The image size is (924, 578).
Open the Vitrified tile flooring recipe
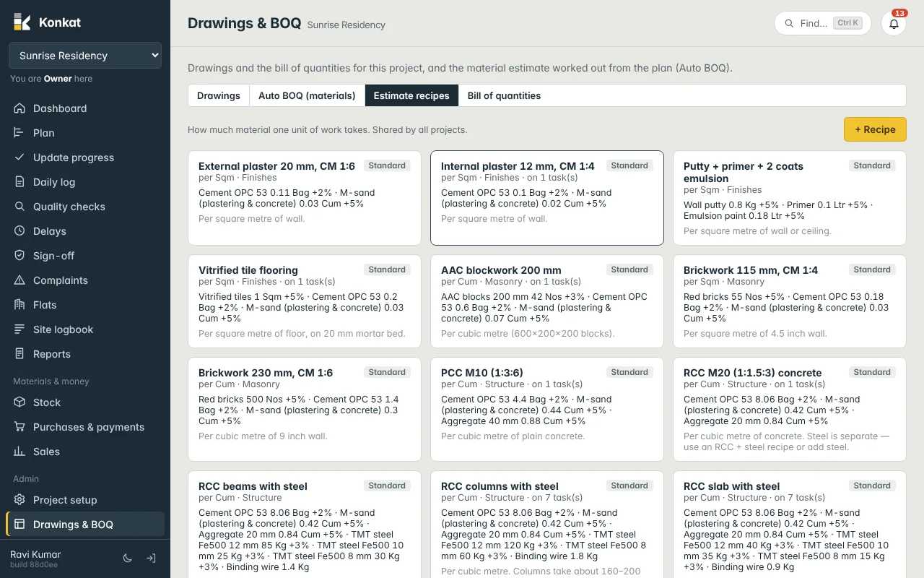pyautogui.click(x=305, y=301)
